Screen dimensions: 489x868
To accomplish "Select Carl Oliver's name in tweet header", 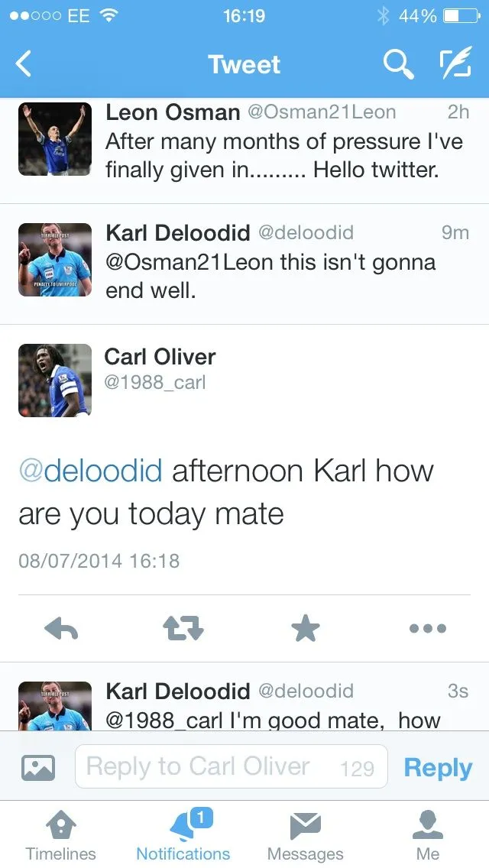I will click(x=160, y=357).
